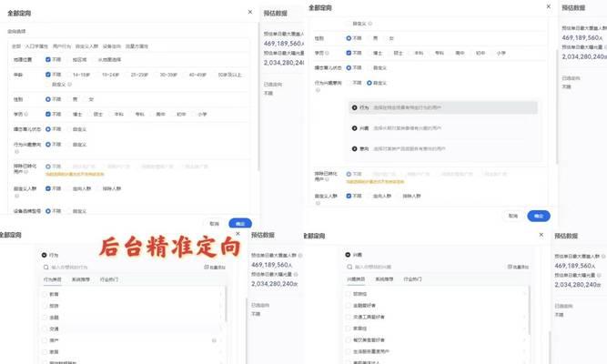Image resolution: width=607 pixels, height=364 pixels.
Task: Check 金融爱好者 in the 兴趣类目 list
Action: [x=349, y=306]
